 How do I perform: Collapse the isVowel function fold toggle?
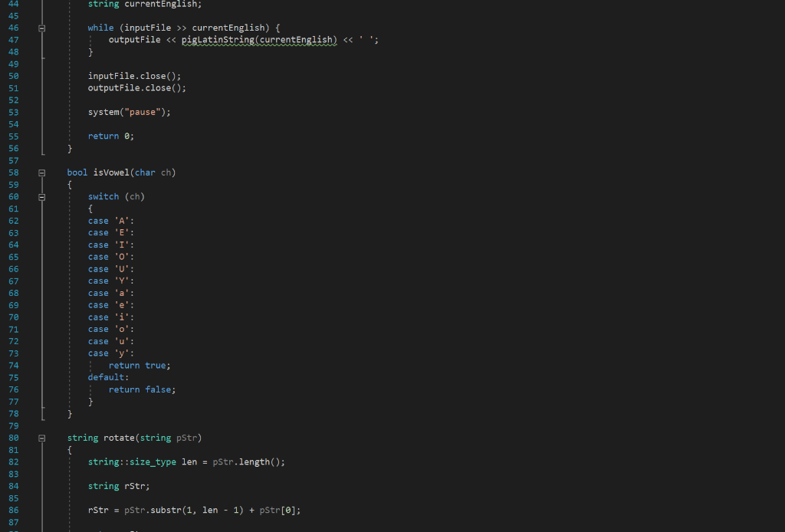[x=42, y=173]
